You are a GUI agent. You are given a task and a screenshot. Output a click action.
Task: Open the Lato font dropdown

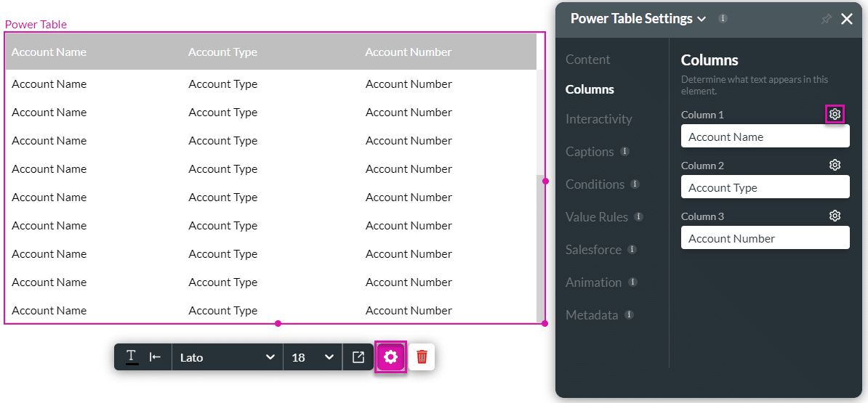coord(227,357)
